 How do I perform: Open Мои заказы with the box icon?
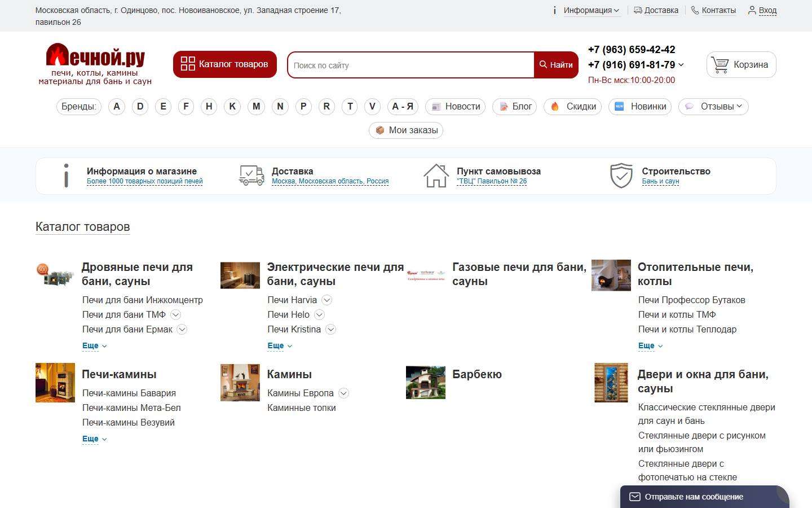tap(406, 130)
